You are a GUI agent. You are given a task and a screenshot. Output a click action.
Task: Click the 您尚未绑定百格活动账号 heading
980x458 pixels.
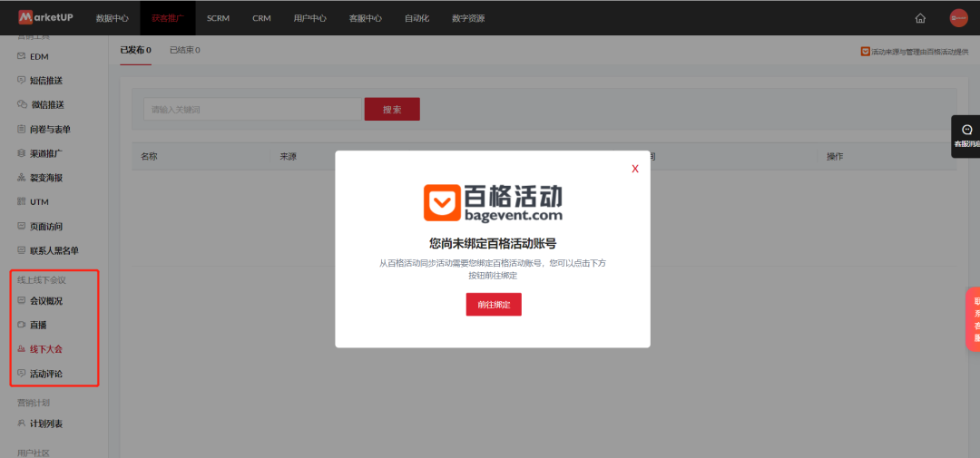coord(493,244)
